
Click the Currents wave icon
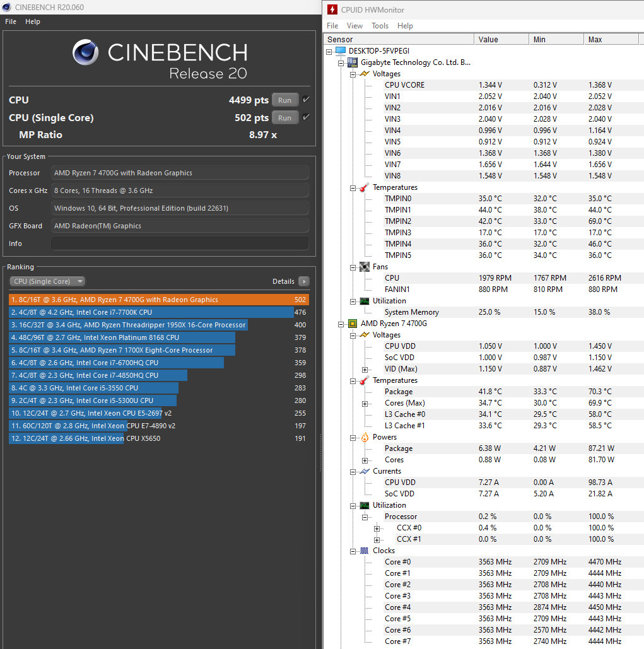(365, 471)
